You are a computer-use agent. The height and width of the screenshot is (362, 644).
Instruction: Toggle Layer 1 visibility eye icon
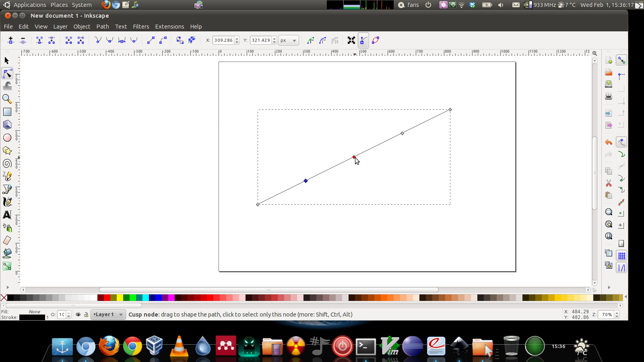78,315
